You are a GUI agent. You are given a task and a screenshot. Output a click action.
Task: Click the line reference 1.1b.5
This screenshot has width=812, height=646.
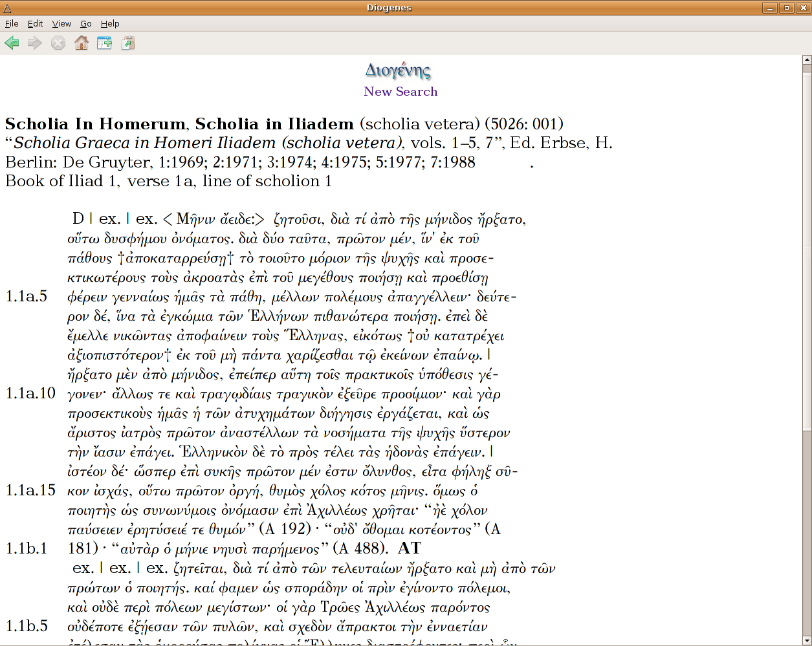coord(27,627)
